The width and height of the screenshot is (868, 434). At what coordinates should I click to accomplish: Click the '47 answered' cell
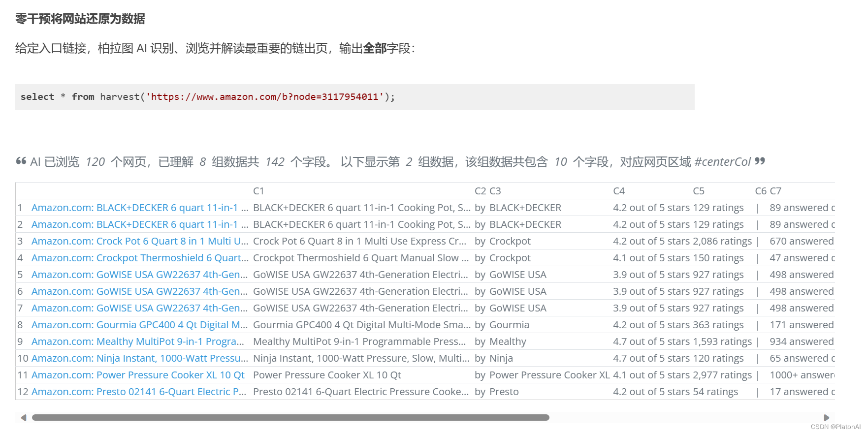(x=802, y=258)
